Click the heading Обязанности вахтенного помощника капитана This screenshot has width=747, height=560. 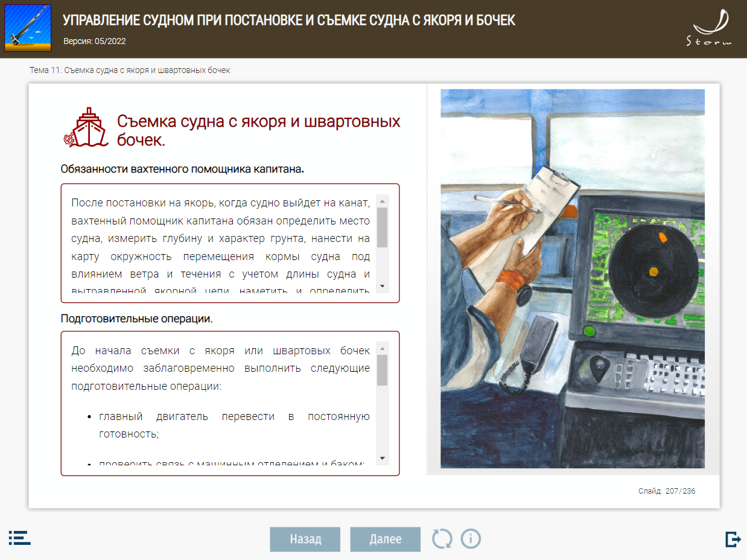182,169
